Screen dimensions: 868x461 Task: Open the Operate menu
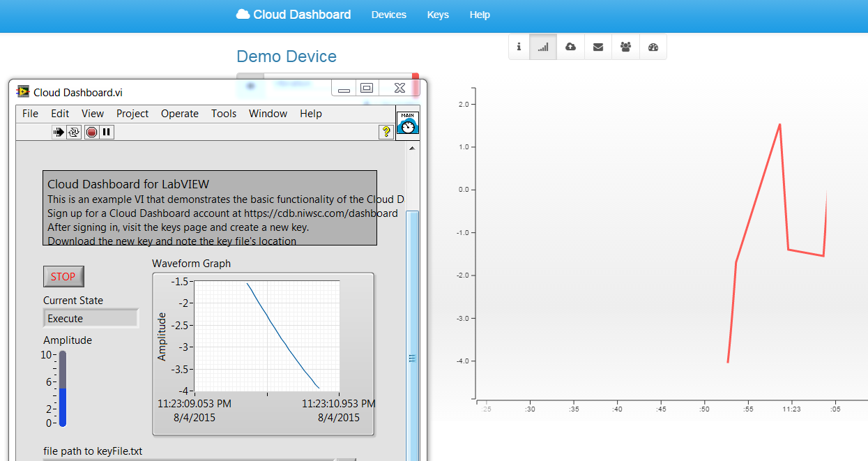[x=180, y=114]
